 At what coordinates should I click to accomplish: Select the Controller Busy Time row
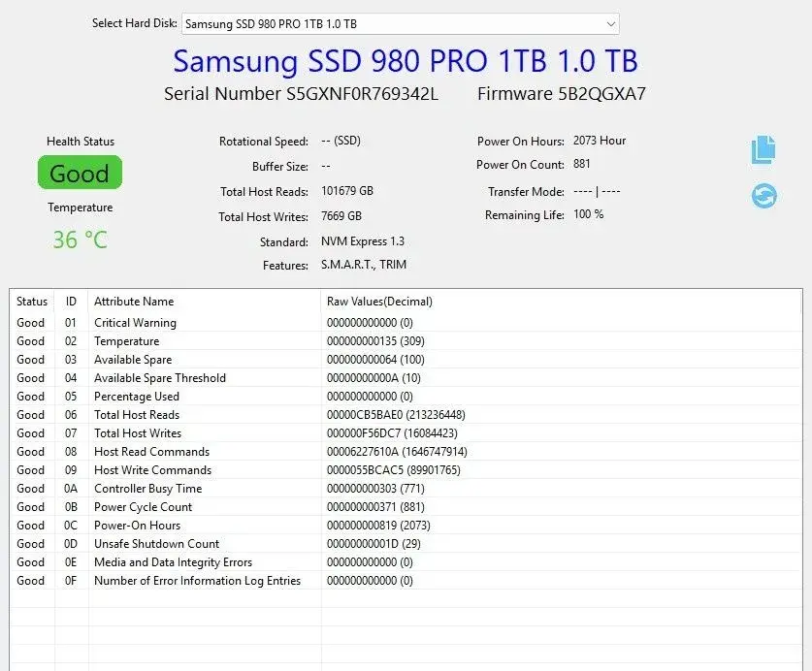point(406,489)
